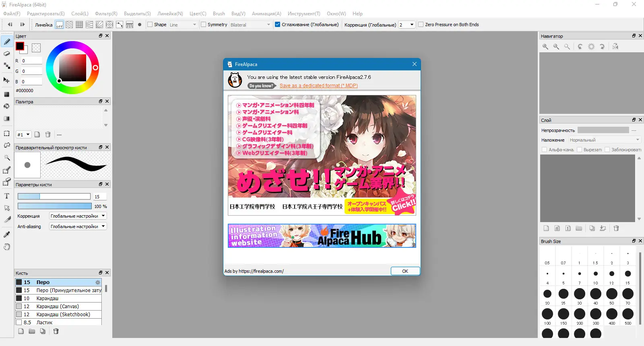Screen dimensions: 644x346
Task: Click the R color value field
Action: pos(31,61)
